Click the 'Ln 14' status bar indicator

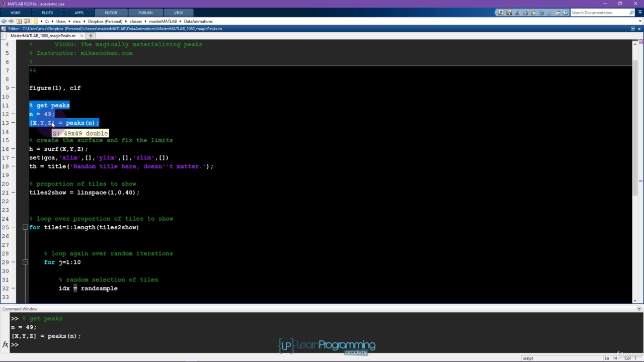[611, 358]
